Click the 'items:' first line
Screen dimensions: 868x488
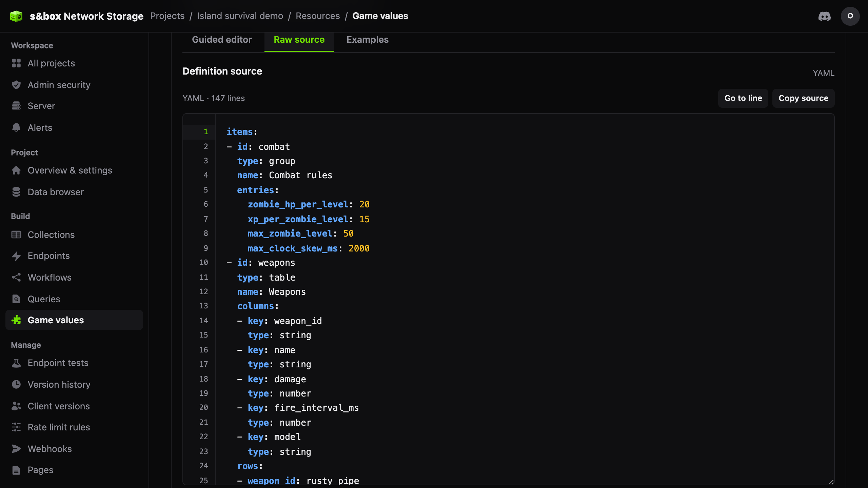click(x=242, y=132)
